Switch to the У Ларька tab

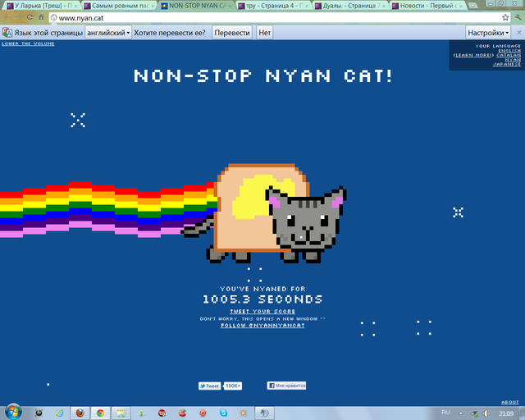(x=39, y=5)
